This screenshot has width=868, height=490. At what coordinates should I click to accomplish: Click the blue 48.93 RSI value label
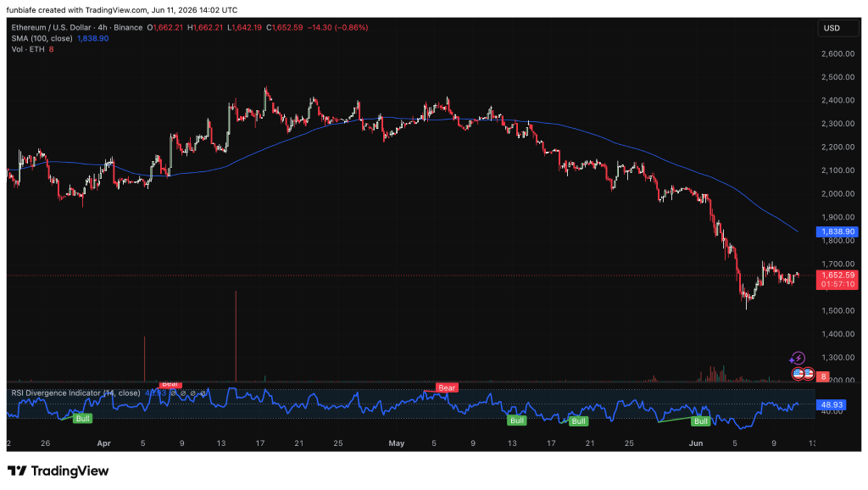click(831, 404)
